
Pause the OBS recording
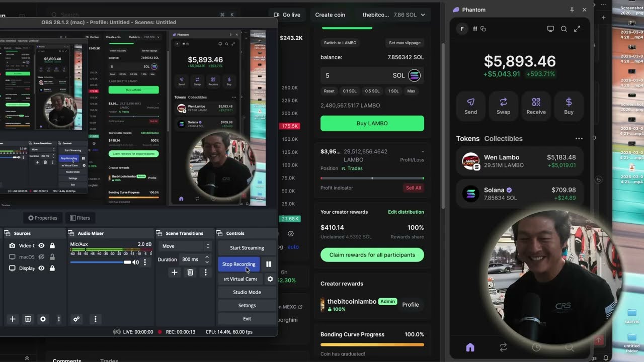coord(269,264)
